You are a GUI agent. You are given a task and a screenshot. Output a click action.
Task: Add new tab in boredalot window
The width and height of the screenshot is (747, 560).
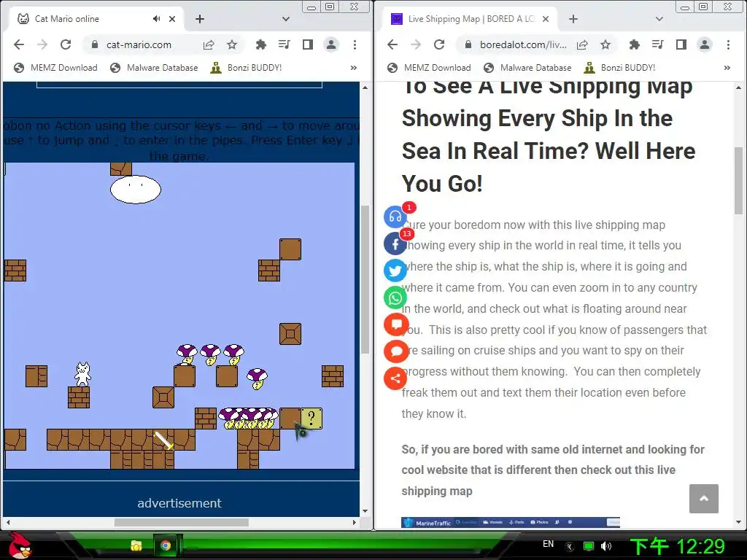573,19
